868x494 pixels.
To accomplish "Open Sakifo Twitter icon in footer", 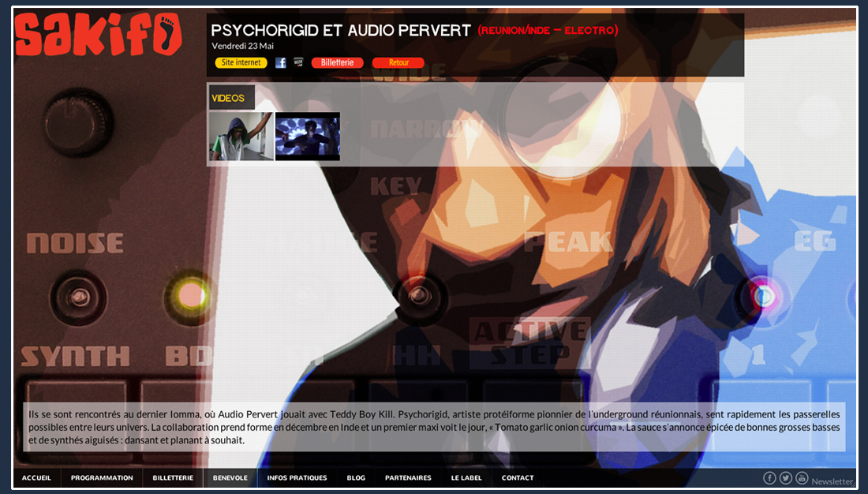I will 785,477.
